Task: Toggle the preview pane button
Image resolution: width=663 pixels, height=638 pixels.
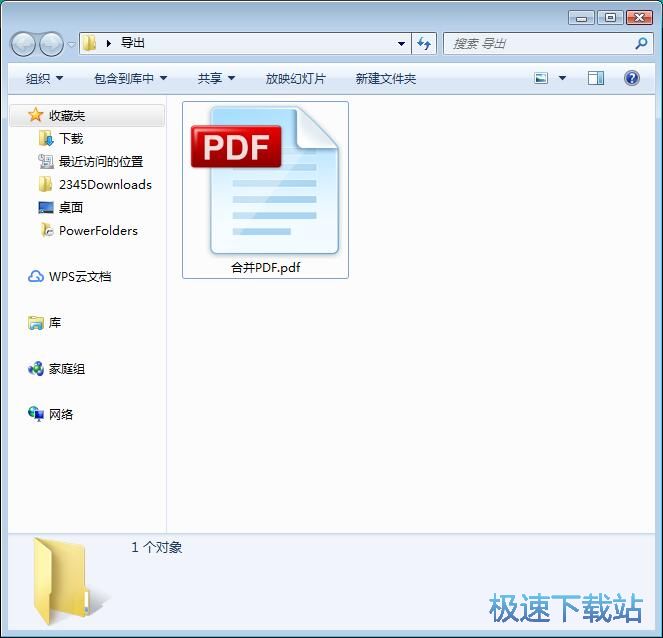Action: (595, 78)
